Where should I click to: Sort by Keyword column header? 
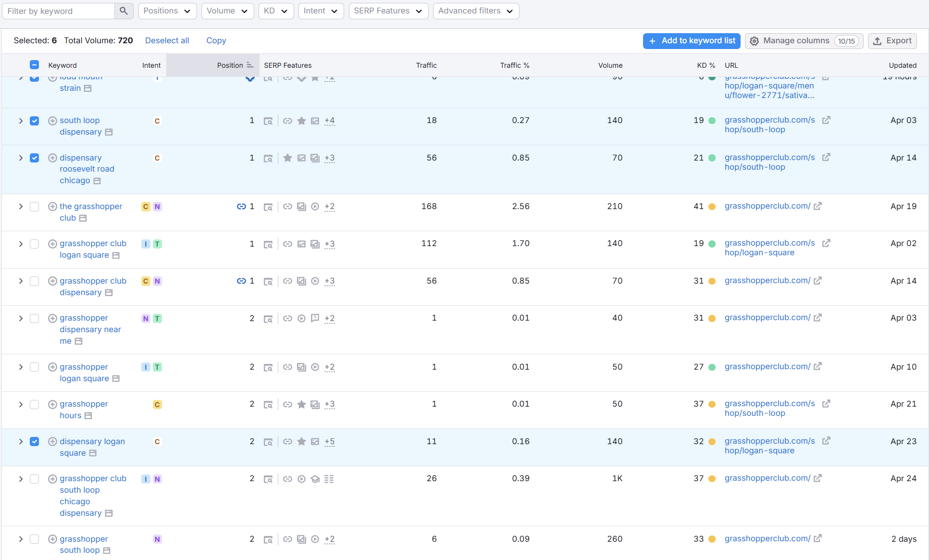coord(62,65)
